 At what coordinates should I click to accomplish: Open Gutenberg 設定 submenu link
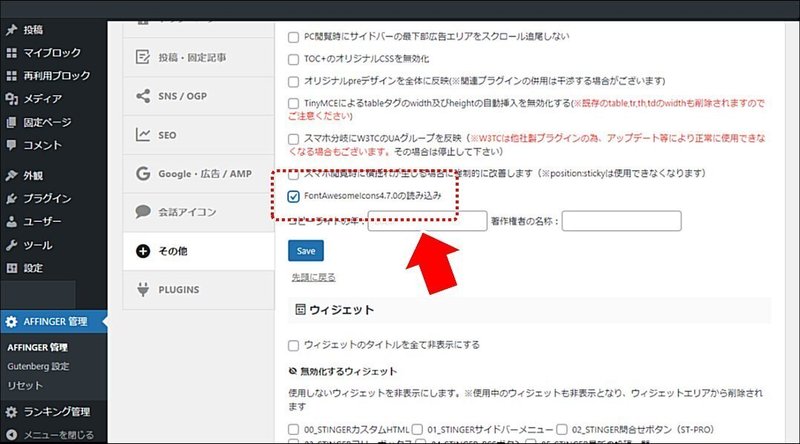tap(38, 366)
